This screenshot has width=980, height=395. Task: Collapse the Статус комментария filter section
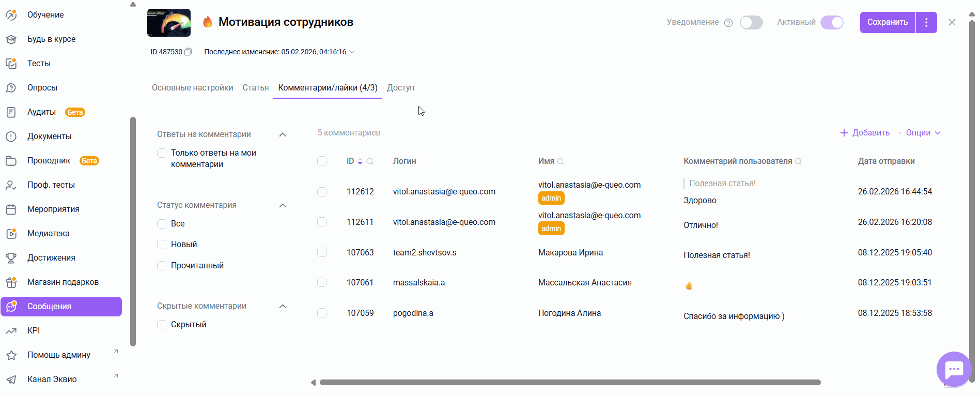pyautogui.click(x=283, y=205)
